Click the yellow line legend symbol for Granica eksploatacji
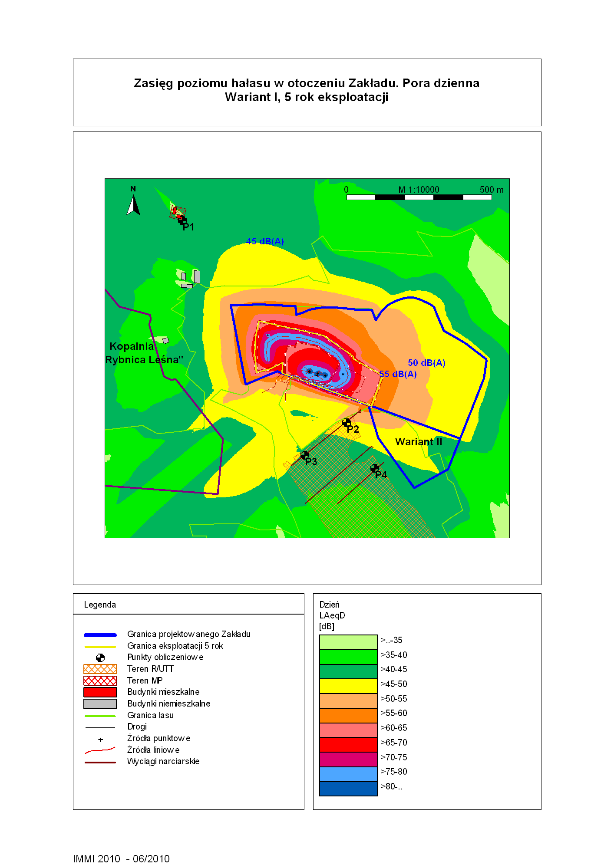This screenshot has width=614, height=868. pyautogui.click(x=100, y=647)
